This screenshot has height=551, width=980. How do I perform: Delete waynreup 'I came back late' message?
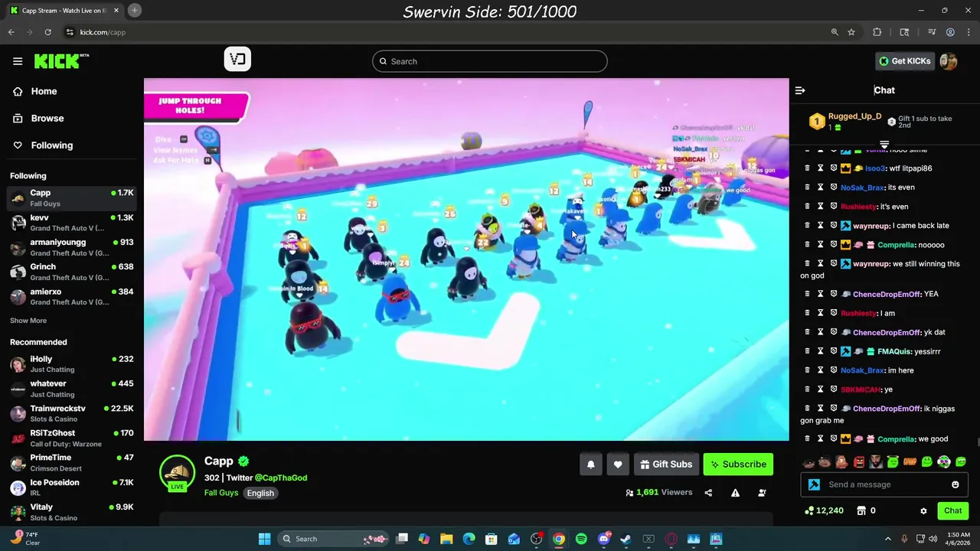click(807, 226)
